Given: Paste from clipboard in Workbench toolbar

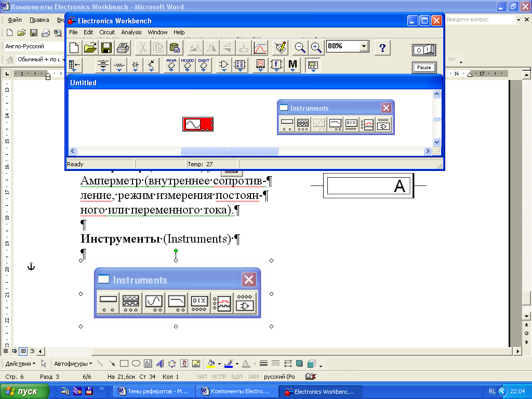Looking at the screenshot, I should 175,47.
